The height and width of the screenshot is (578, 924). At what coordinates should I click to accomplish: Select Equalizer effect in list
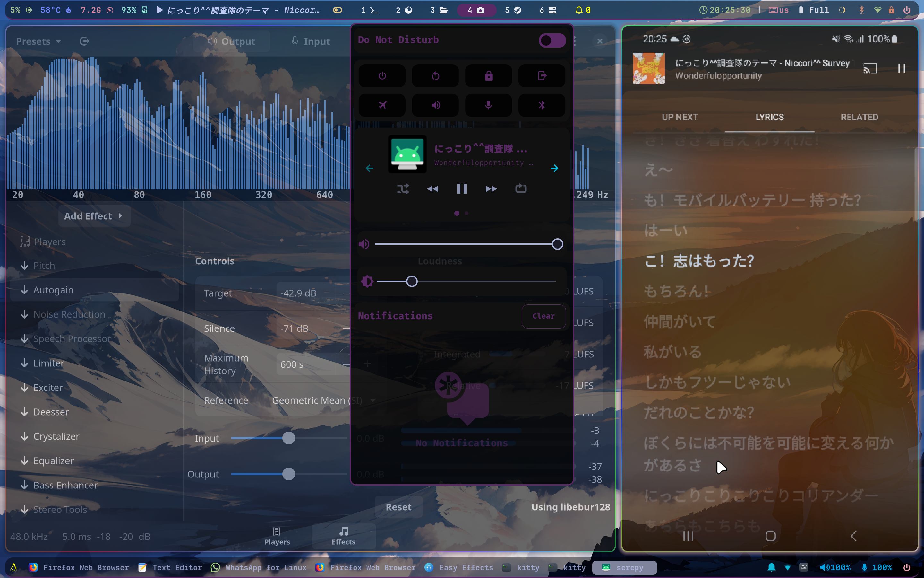click(x=94, y=461)
